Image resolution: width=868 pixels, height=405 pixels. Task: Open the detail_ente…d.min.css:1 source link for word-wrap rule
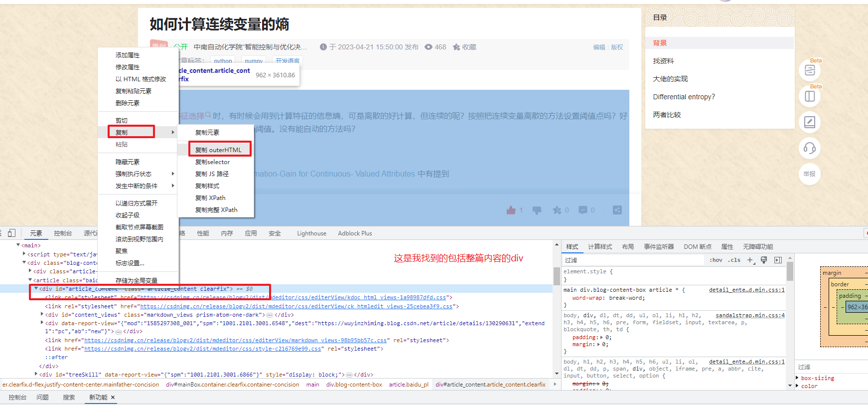pyautogui.click(x=746, y=290)
